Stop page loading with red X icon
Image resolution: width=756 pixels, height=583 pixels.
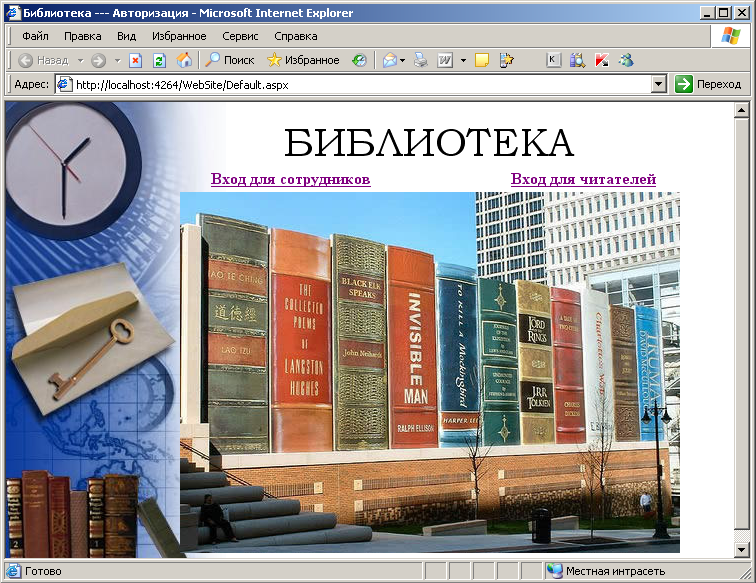click(x=135, y=60)
